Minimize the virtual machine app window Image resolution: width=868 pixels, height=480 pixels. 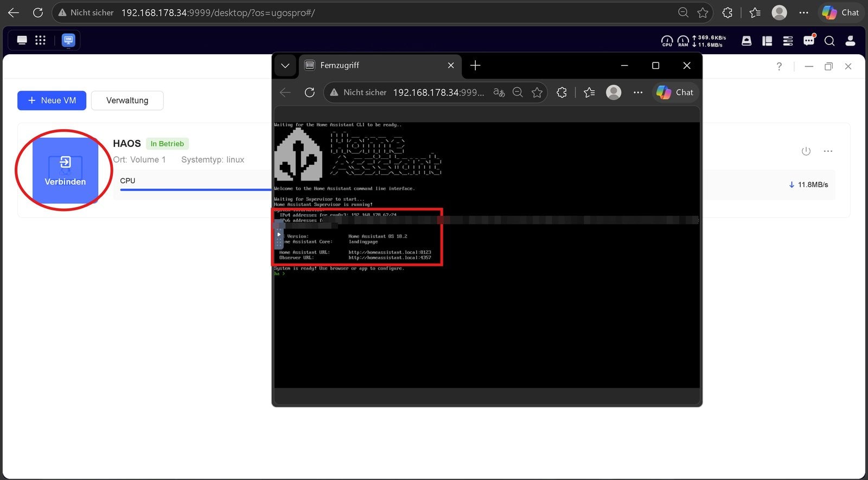(x=809, y=66)
